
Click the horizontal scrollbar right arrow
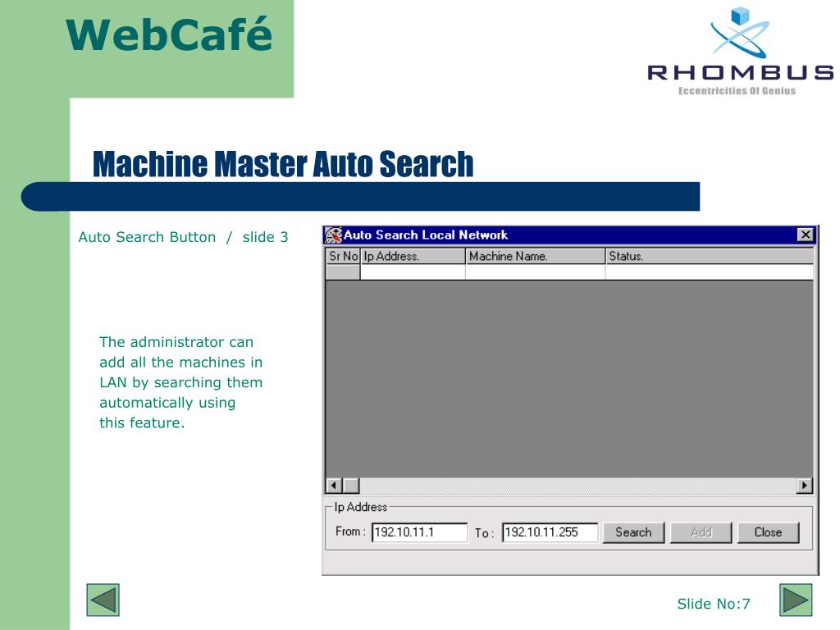[804, 486]
